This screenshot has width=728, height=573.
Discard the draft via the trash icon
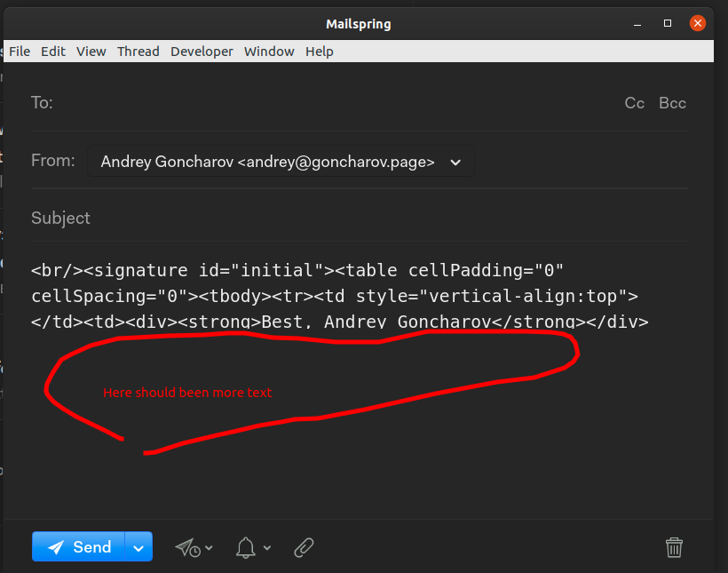coord(674,547)
